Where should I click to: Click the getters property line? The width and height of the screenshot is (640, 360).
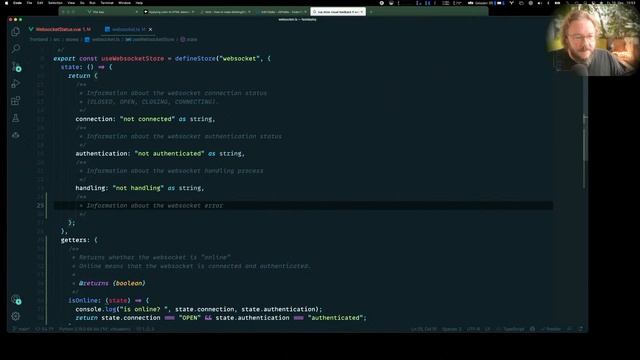(79, 240)
